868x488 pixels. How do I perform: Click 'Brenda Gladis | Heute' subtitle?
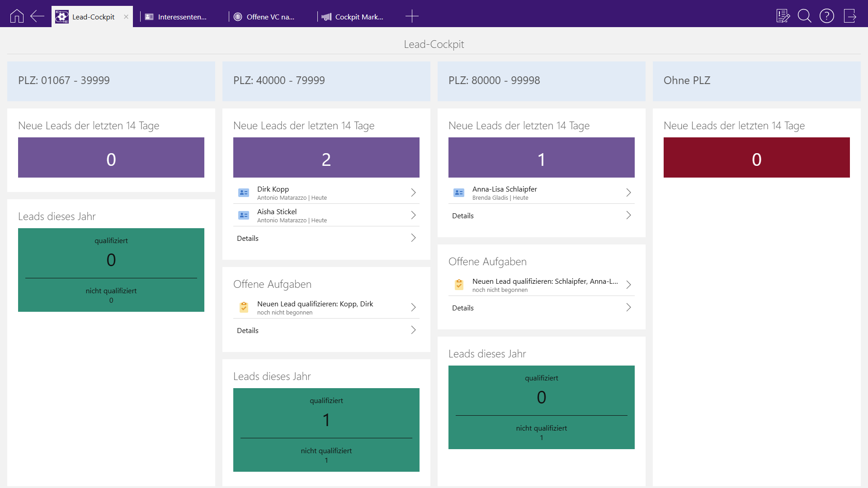tap(500, 198)
